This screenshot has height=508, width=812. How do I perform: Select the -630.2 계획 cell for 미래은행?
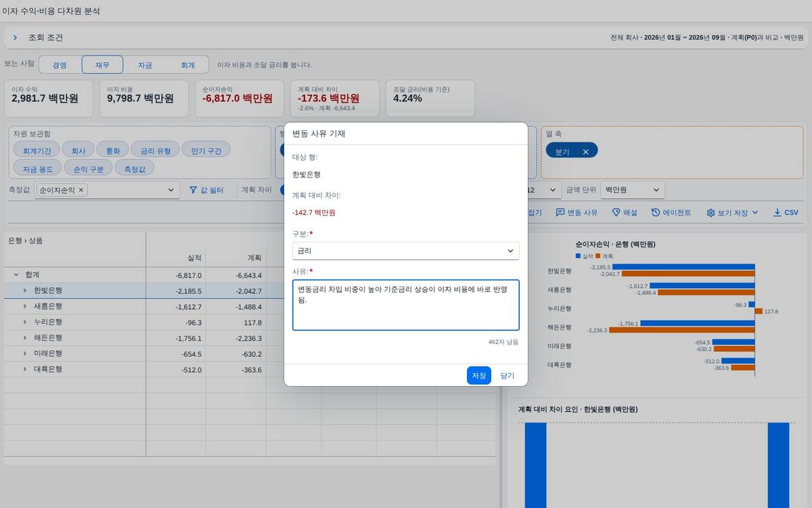pyautogui.click(x=236, y=354)
